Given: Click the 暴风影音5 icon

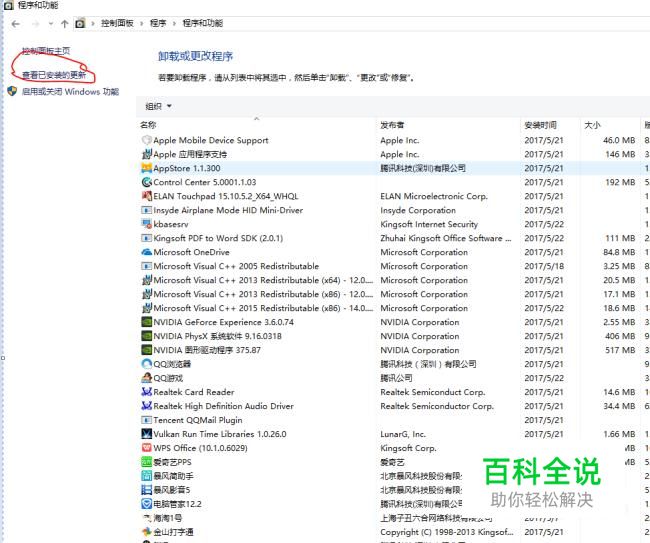Looking at the screenshot, I should pyautogui.click(x=146, y=490).
